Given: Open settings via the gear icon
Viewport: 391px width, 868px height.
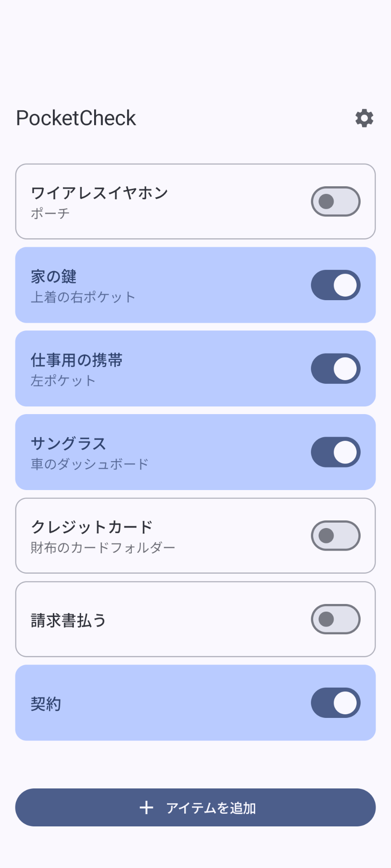Looking at the screenshot, I should tap(364, 118).
